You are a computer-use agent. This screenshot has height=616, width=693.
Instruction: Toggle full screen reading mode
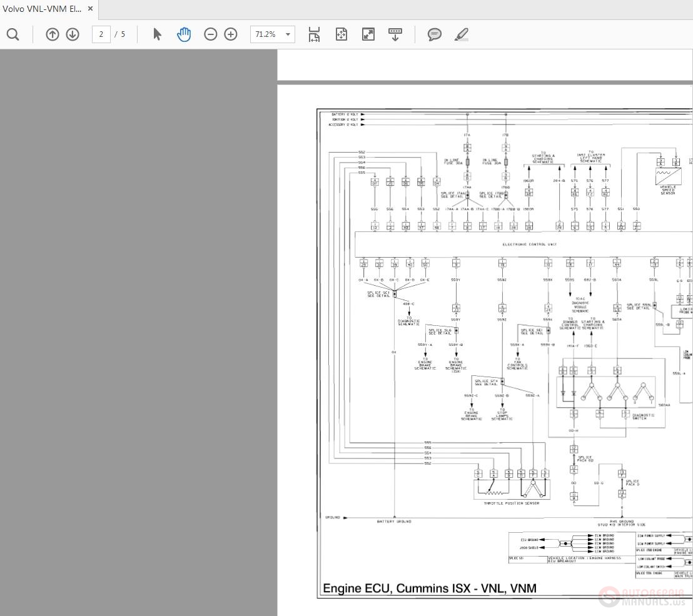(x=368, y=34)
